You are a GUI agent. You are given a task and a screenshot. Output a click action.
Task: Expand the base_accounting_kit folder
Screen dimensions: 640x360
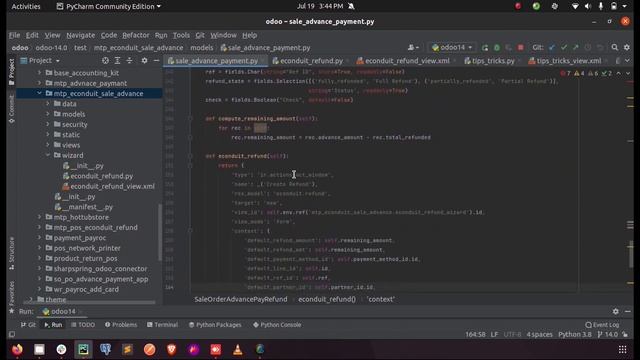coord(39,73)
